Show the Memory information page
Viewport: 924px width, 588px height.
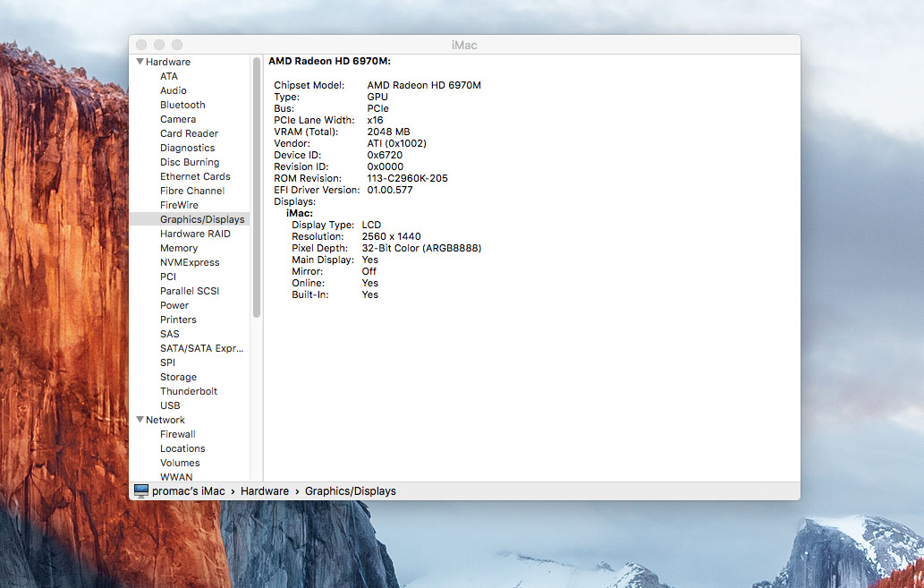coord(179,248)
